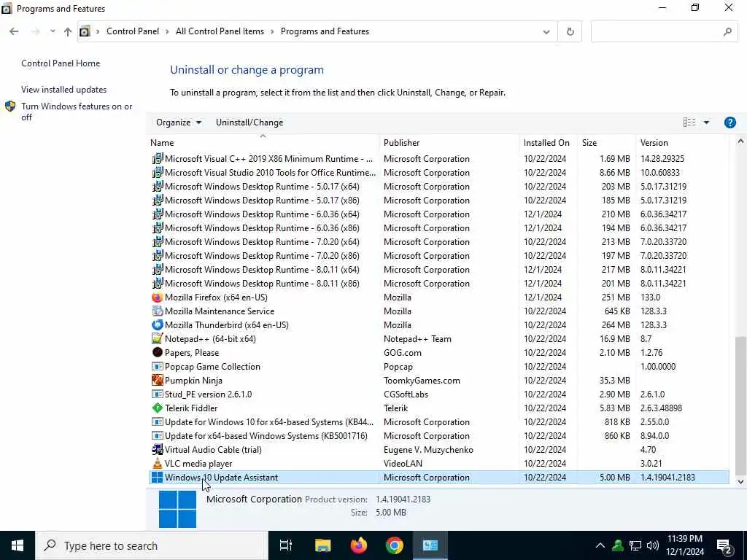This screenshot has height=560, width=747.
Task: Click the scrollbar up arrow of the program list
Action: [x=740, y=141]
